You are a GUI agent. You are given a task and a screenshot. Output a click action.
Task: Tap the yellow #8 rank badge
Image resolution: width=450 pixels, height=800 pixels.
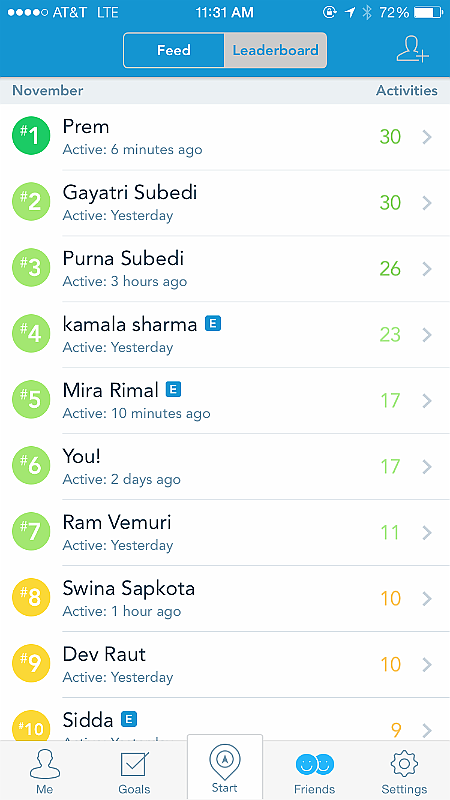tap(31, 597)
